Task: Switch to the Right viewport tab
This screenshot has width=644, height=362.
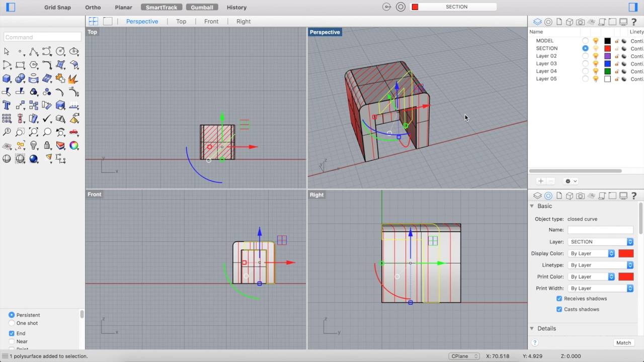Action: click(x=244, y=21)
